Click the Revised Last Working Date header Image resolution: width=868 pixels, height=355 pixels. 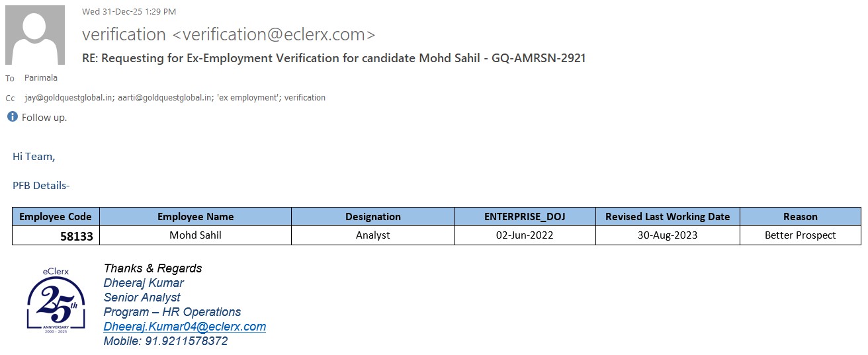pyautogui.click(x=668, y=217)
